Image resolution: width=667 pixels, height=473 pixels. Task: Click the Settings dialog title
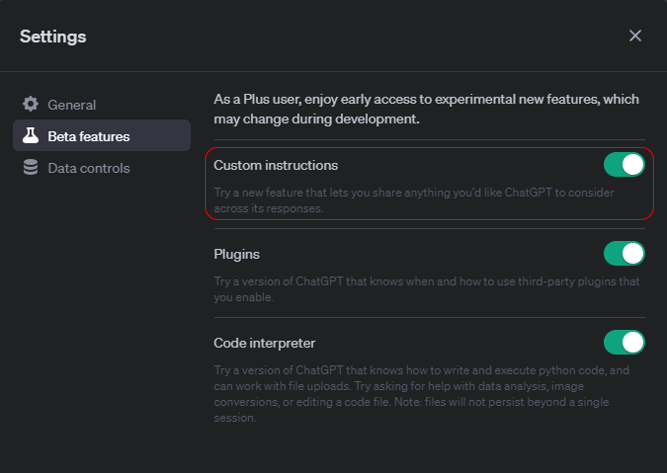53,37
